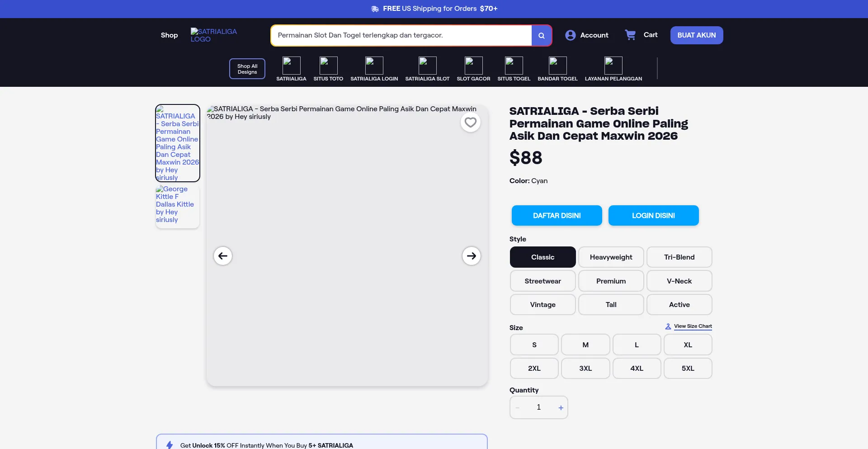The image size is (868, 449).
Task: Select the Tall style option
Action: 611,305
